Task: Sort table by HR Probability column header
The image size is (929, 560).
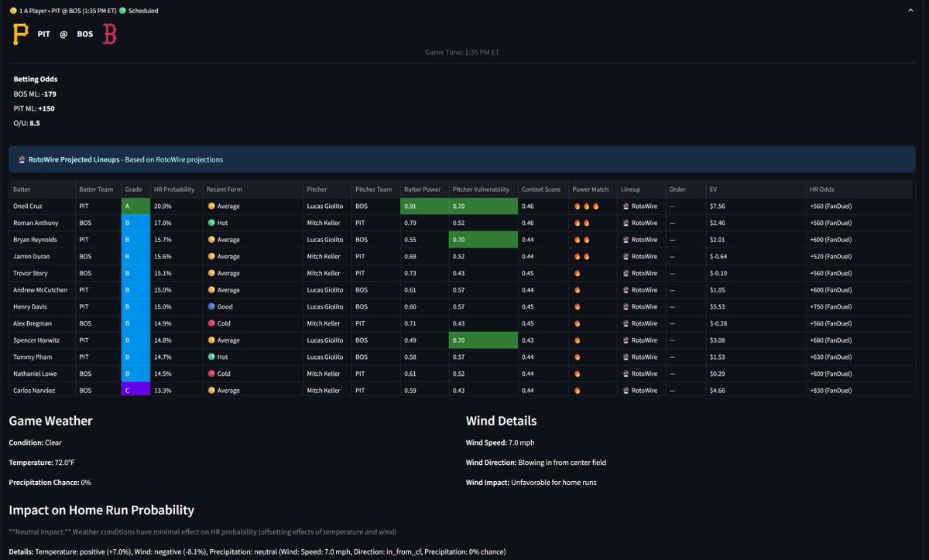Action: tap(176, 190)
